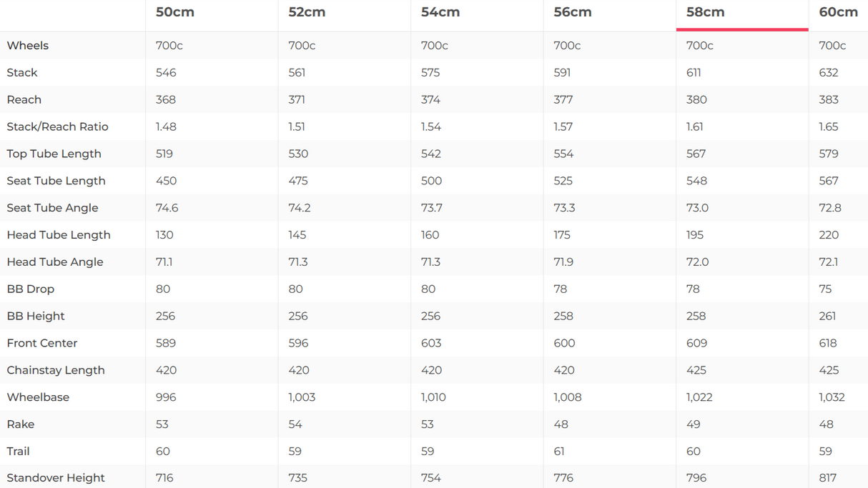Click the 50cm Seat Tube Angle value 74.6

[167, 208]
